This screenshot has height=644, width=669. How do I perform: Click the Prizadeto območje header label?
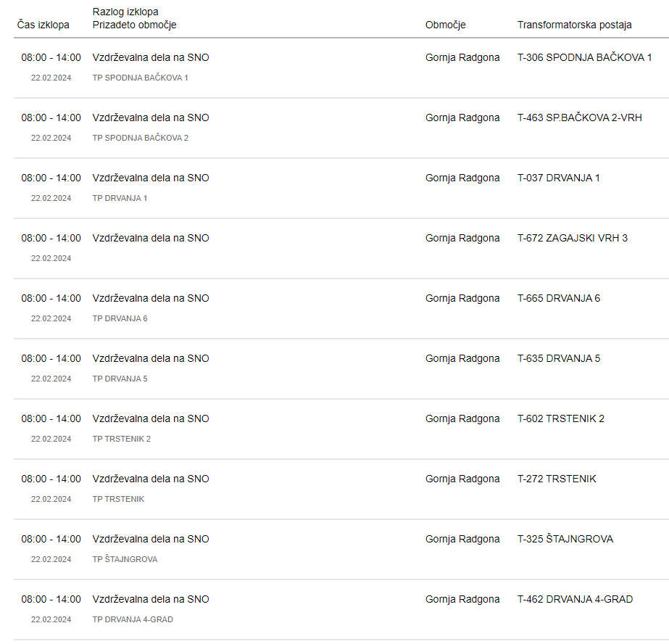[134, 25]
